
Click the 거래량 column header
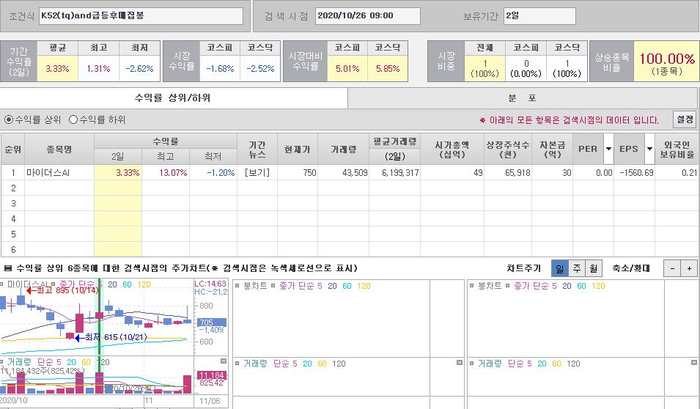(x=343, y=149)
